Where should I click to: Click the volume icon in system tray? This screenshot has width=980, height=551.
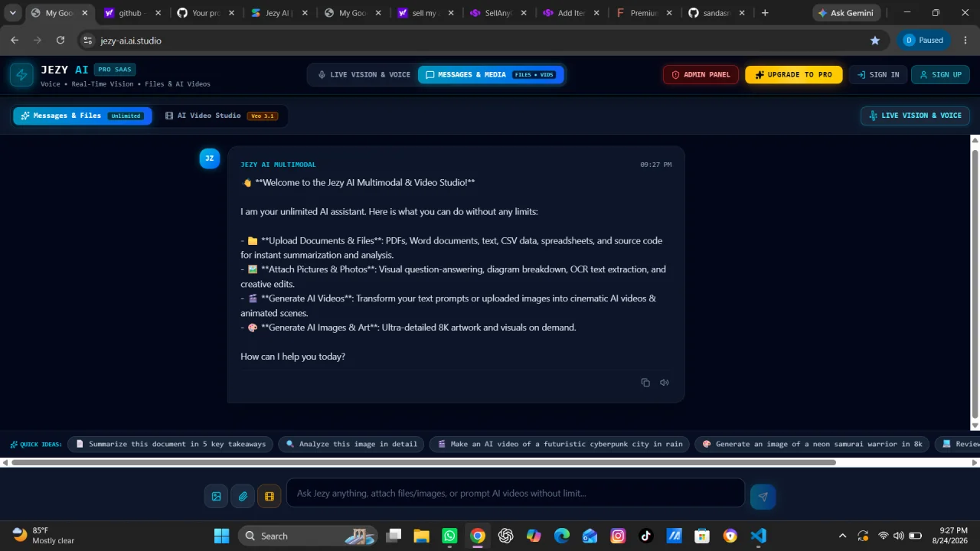click(x=899, y=536)
